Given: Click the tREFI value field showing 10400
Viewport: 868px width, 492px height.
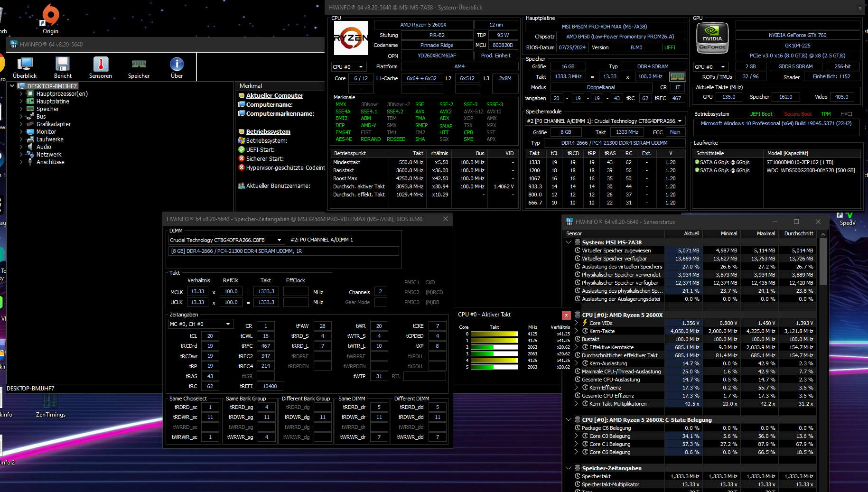Looking at the screenshot, I should tap(270, 386).
